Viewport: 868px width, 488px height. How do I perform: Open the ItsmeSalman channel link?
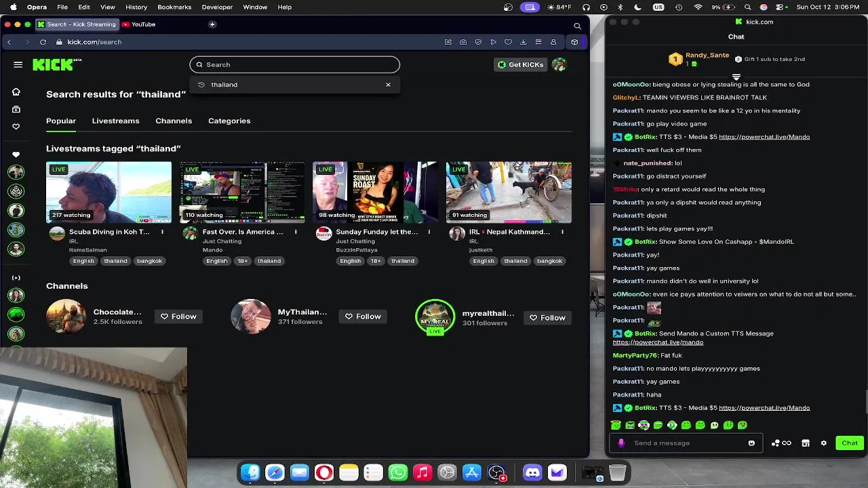tap(88, 250)
